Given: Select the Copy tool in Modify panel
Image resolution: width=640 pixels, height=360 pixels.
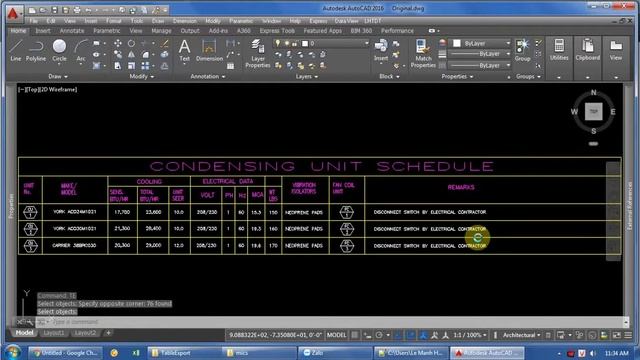Looking at the screenshot, I should click(x=118, y=54).
